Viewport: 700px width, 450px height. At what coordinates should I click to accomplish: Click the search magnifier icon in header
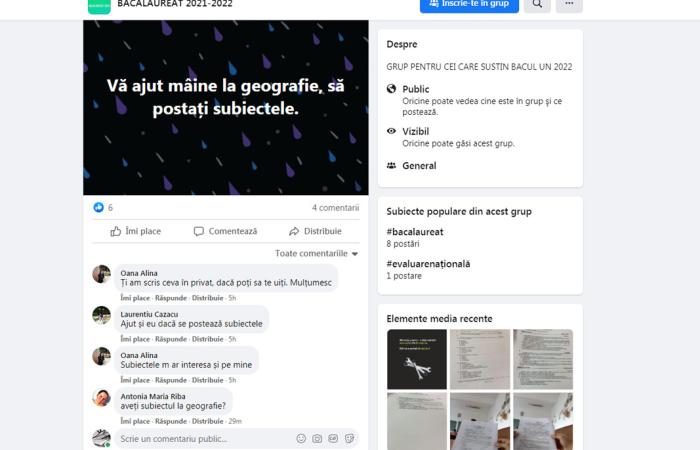point(537,4)
